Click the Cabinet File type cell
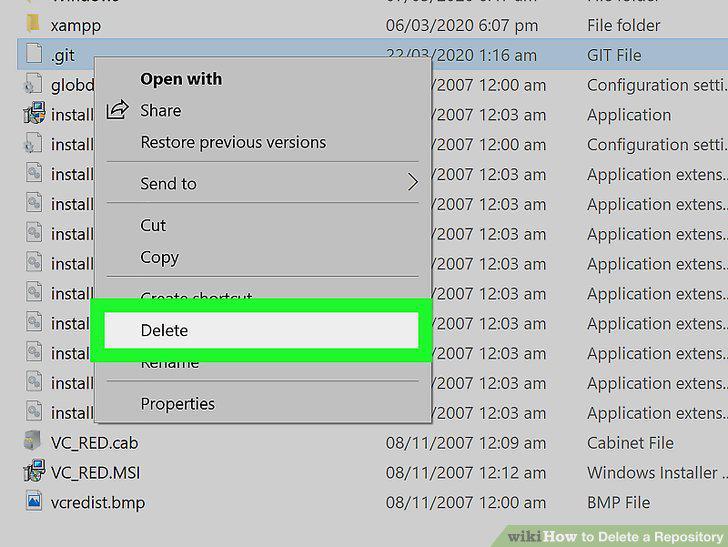Viewport: 728px width, 547px height. [630, 443]
